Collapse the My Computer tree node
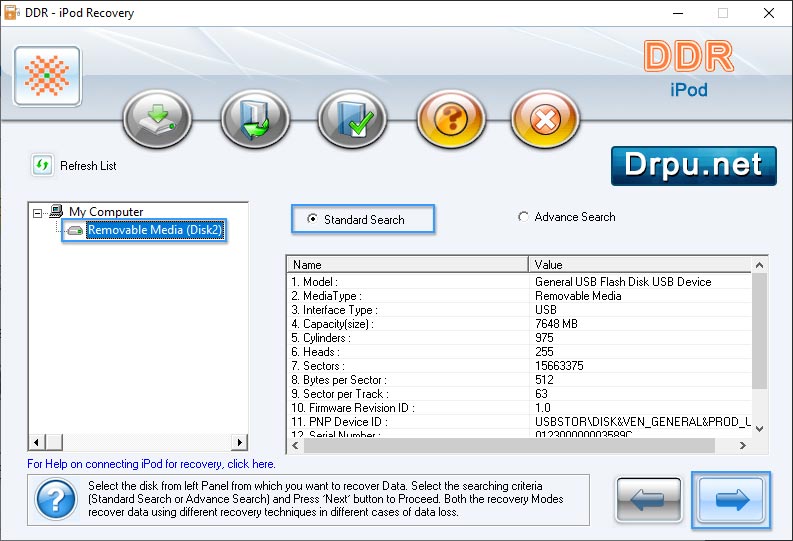 point(37,213)
